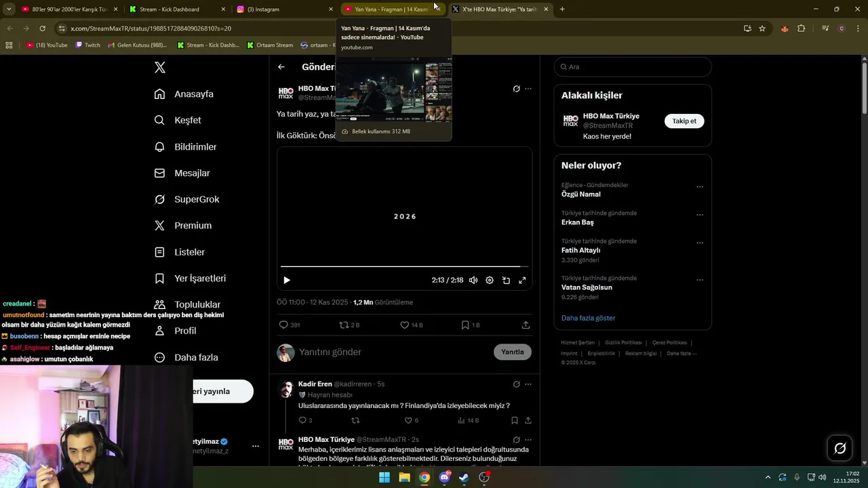This screenshot has height=488, width=868.
Task: Open more options on main post
Action: pyautogui.click(x=528, y=89)
